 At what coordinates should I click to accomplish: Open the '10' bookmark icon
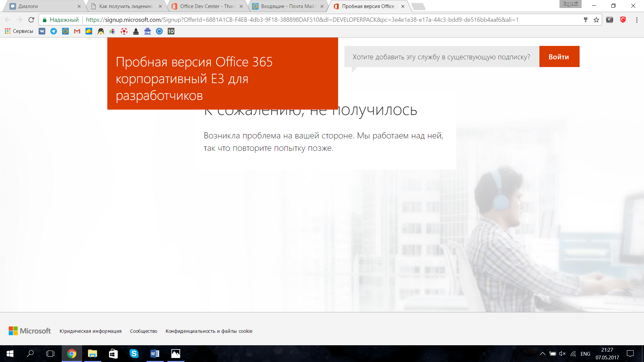click(171, 31)
